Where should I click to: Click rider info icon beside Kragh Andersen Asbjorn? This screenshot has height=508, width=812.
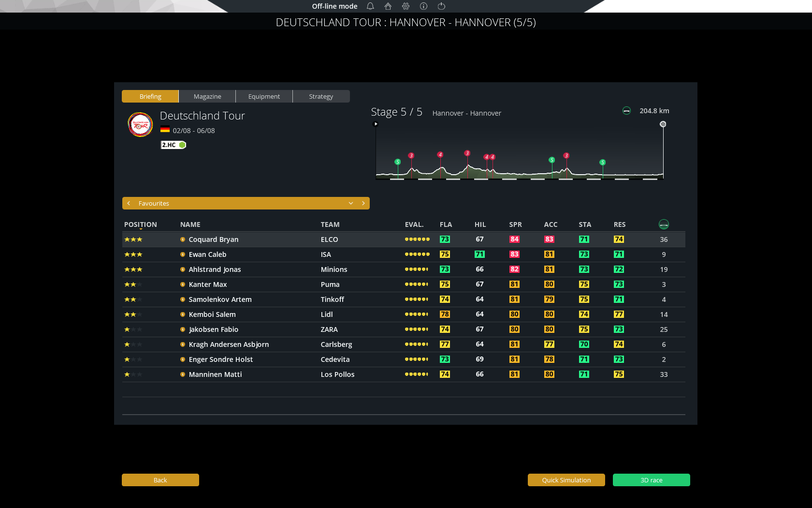tap(183, 344)
